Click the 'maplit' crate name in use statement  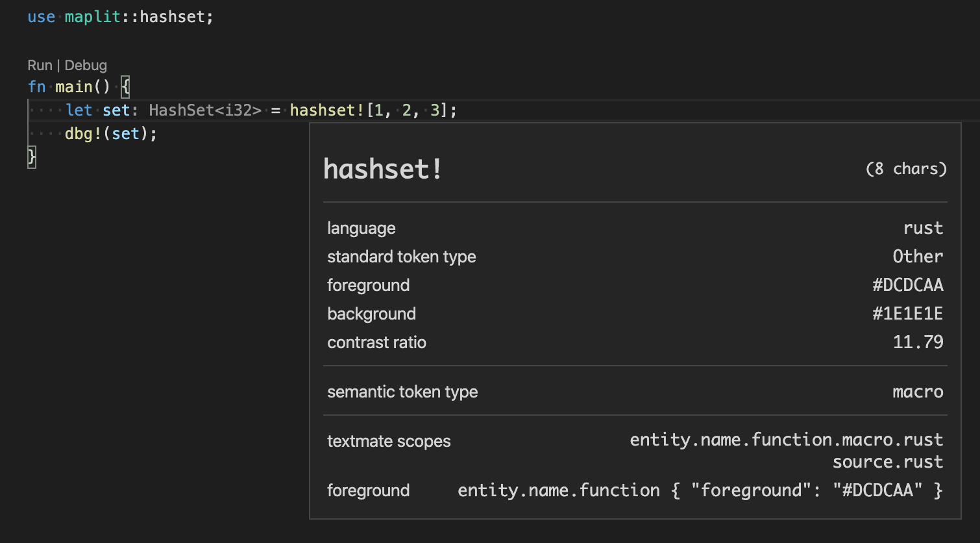92,17
